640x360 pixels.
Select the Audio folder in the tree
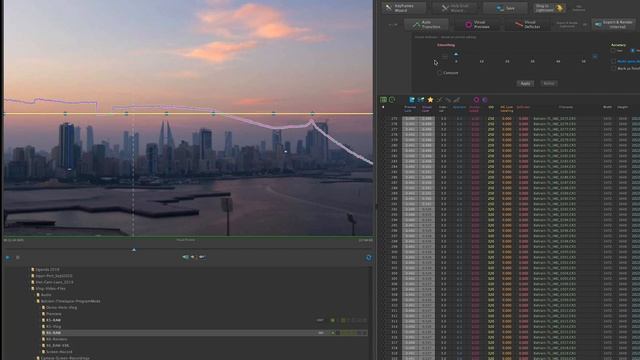[46, 295]
